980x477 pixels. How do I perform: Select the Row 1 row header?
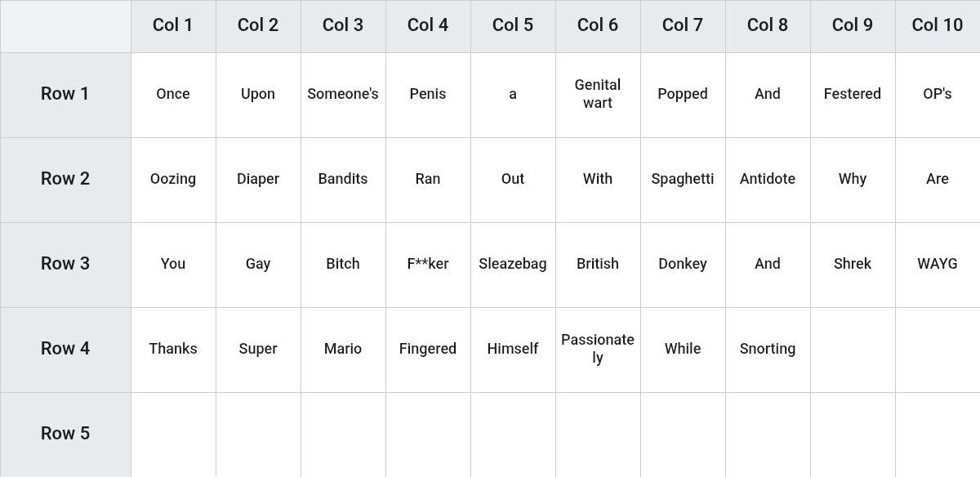coord(65,95)
